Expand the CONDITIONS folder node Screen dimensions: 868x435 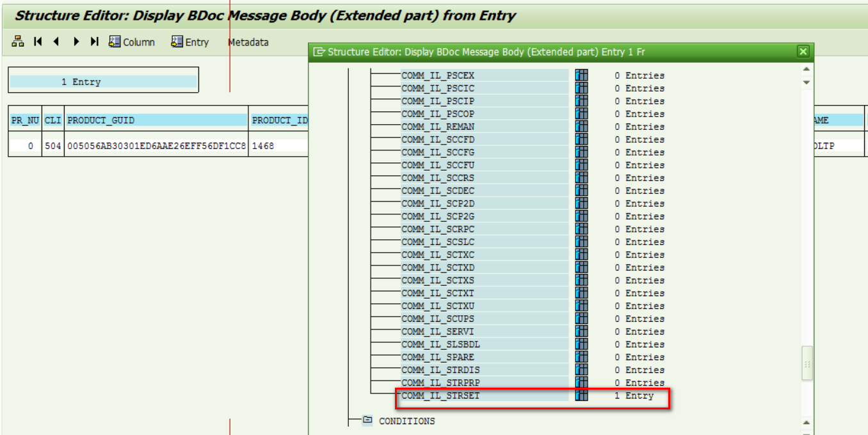point(367,420)
